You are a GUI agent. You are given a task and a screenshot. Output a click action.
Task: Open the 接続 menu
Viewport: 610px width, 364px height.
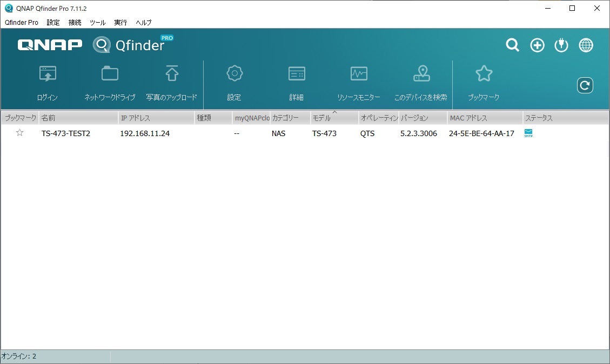click(75, 23)
